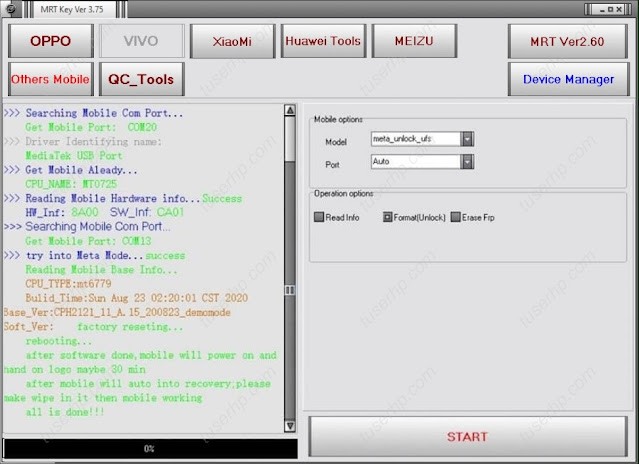Click log line 'Get Mobile Port: COM13'
639x464 pixels.
tap(88, 241)
